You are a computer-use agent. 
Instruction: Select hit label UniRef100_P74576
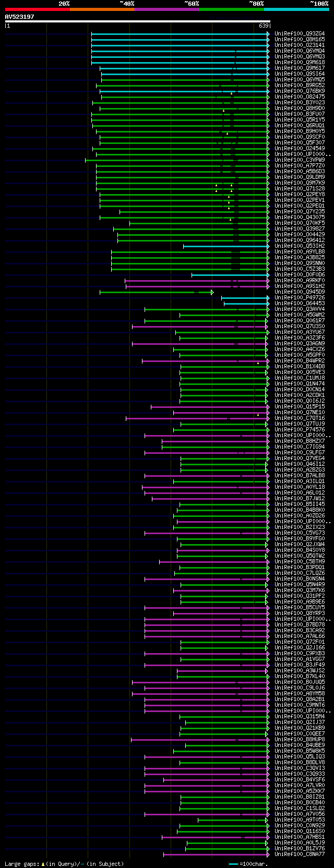click(x=300, y=430)
